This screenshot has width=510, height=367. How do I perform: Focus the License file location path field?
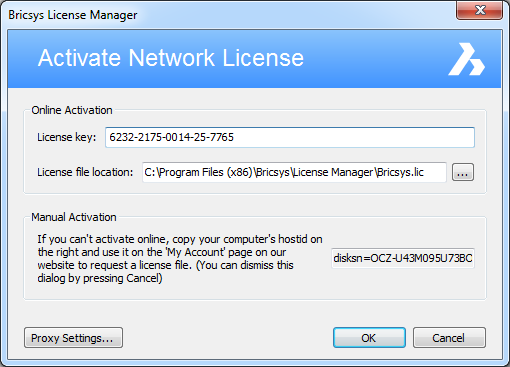[294, 172]
